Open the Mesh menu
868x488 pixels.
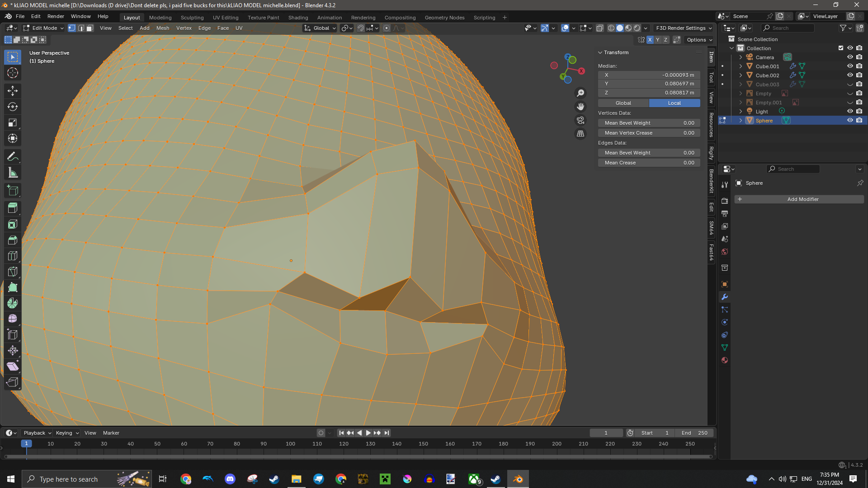pyautogui.click(x=162, y=28)
